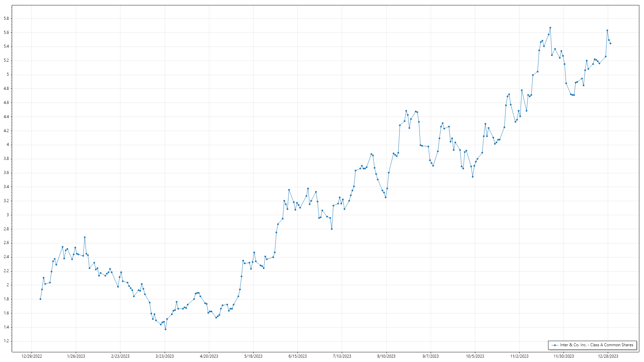This screenshot has height=362, width=644.
Task: Select the first data point at 1.8
Action: (40, 299)
